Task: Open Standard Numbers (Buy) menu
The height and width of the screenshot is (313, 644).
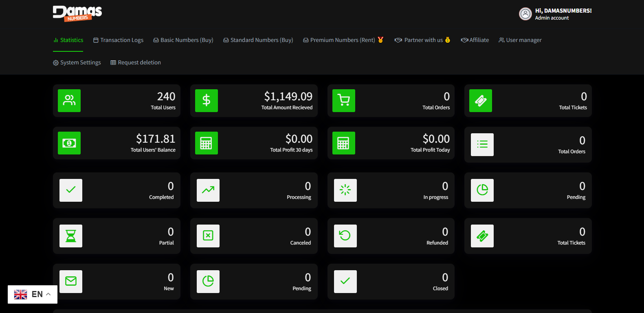Action: pyautogui.click(x=258, y=40)
